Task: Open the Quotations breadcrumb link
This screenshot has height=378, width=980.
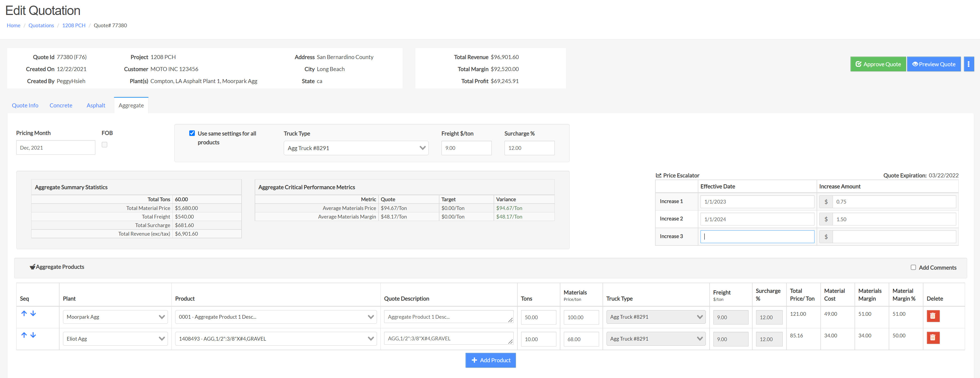Action: [x=41, y=25]
